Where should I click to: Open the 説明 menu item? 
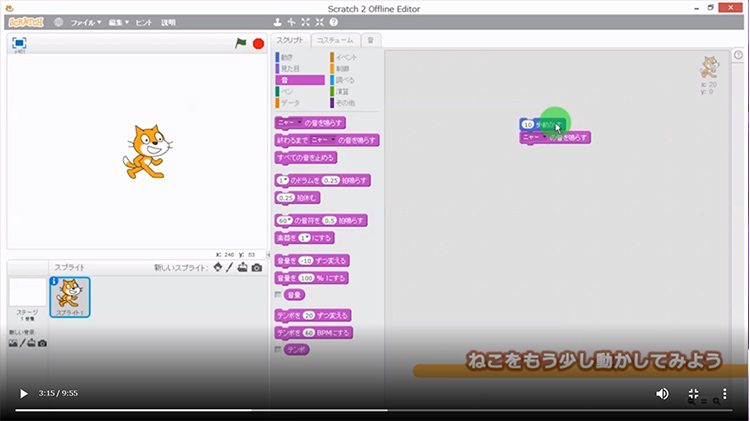click(168, 22)
